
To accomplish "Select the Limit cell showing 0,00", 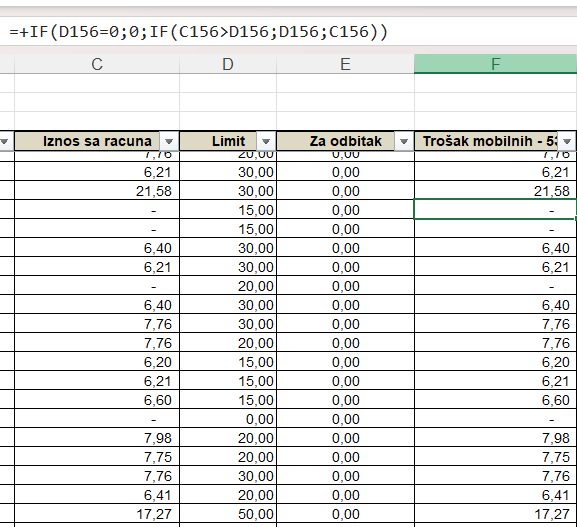I will [228, 419].
